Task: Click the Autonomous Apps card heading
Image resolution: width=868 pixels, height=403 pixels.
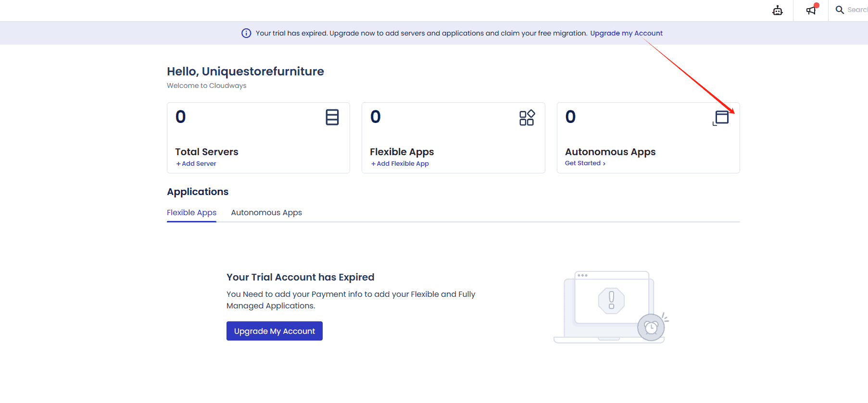Action: point(610,152)
